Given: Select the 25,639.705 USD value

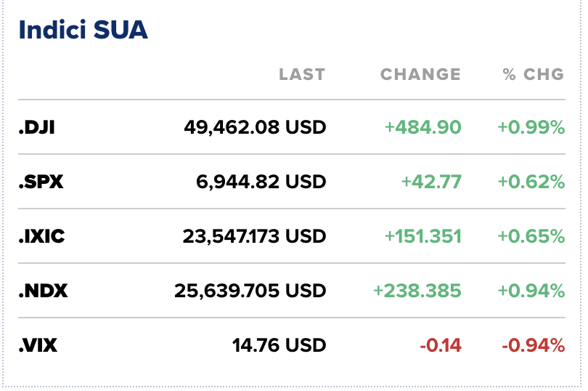Looking at the screenshot, I should [250, 291].
